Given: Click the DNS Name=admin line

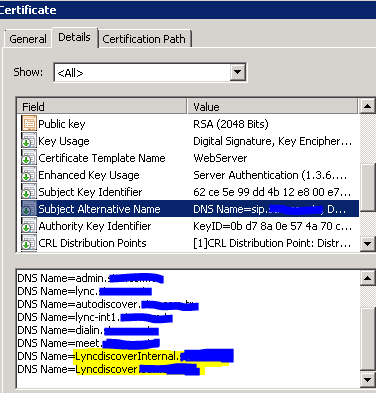Looking at the screenshot, I should pos(90,278).
